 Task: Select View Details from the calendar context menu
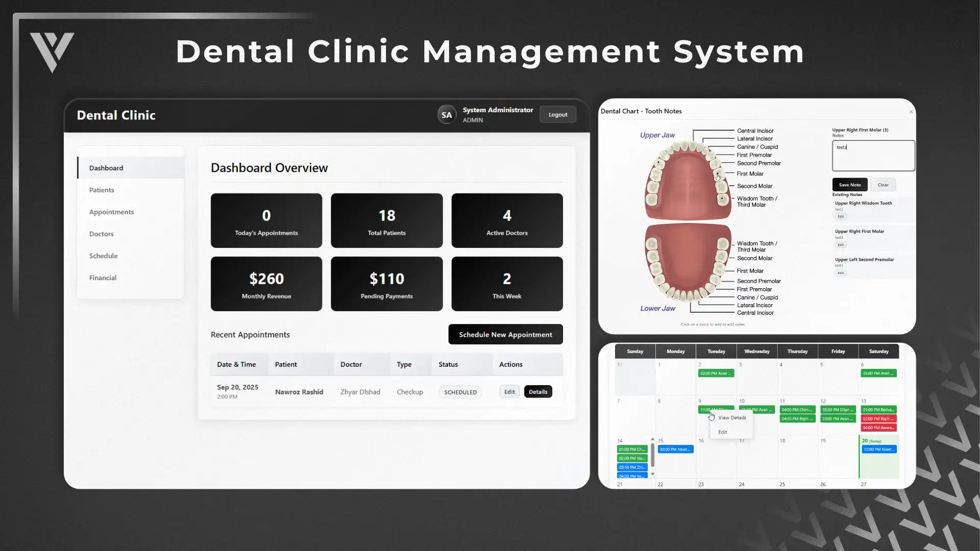point(732,417)
